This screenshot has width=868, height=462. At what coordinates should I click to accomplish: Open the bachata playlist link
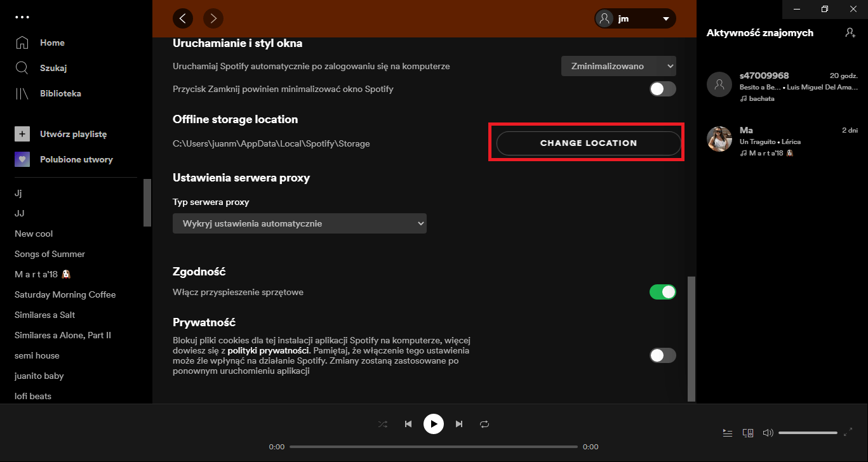[762, 99]
